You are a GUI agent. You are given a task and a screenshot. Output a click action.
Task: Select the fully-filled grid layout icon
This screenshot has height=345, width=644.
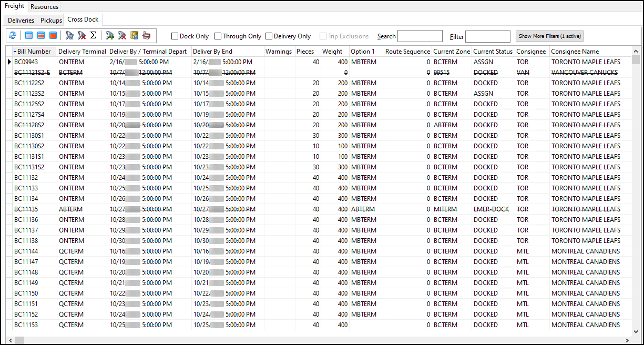[x=53, y=36]
